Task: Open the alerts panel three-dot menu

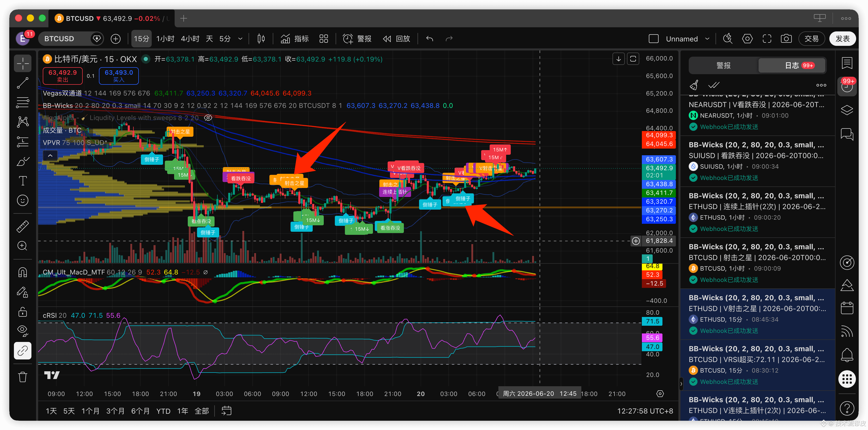Action: coord(821,85)
